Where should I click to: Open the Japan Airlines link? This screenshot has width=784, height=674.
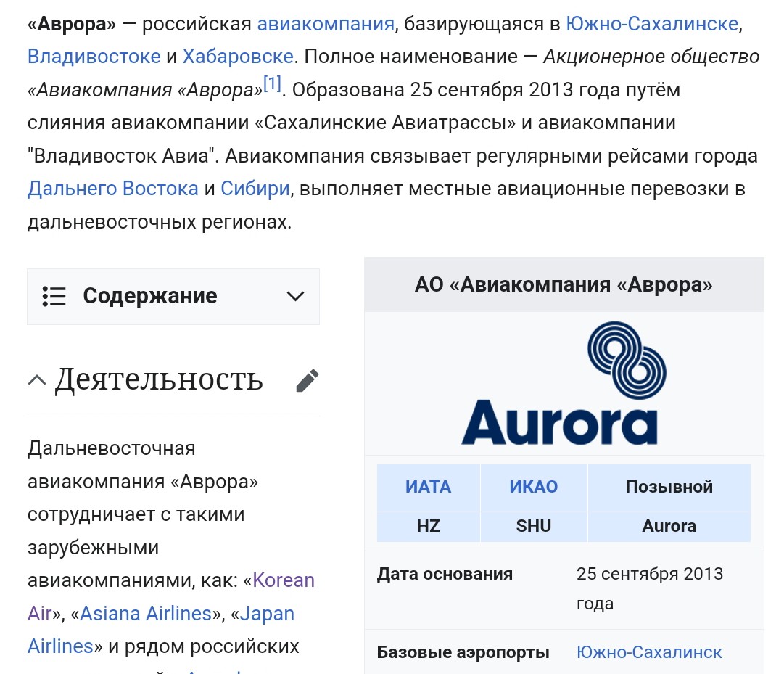(161, 630)
